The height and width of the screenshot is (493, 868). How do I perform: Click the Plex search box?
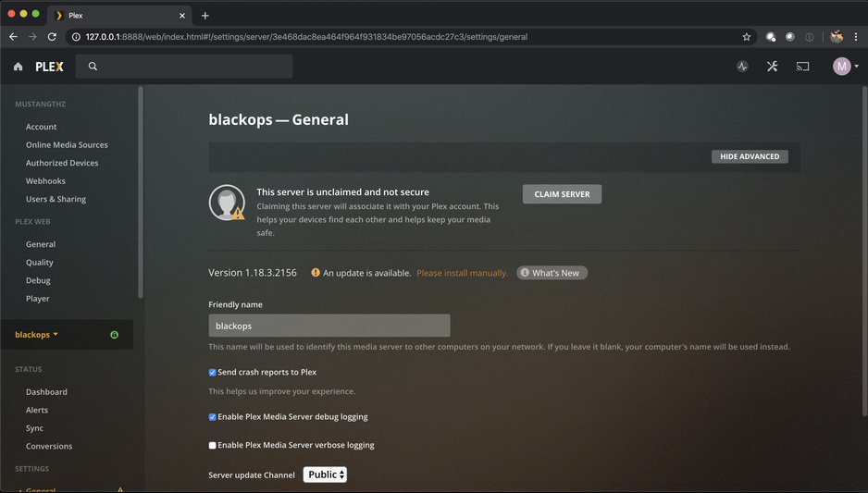coord(184,67)
